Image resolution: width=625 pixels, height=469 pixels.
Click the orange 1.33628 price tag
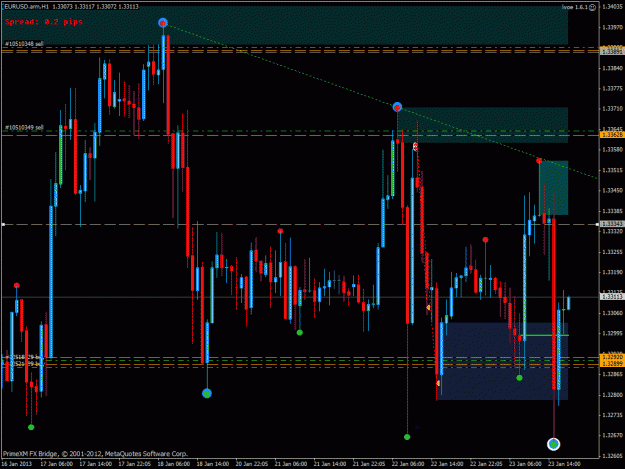(x=612, y=135)
